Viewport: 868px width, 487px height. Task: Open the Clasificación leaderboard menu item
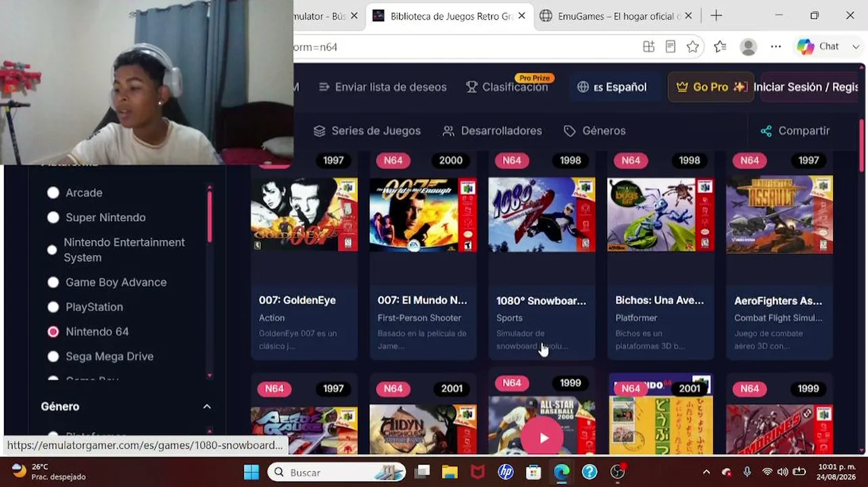(x=507, y=87)
